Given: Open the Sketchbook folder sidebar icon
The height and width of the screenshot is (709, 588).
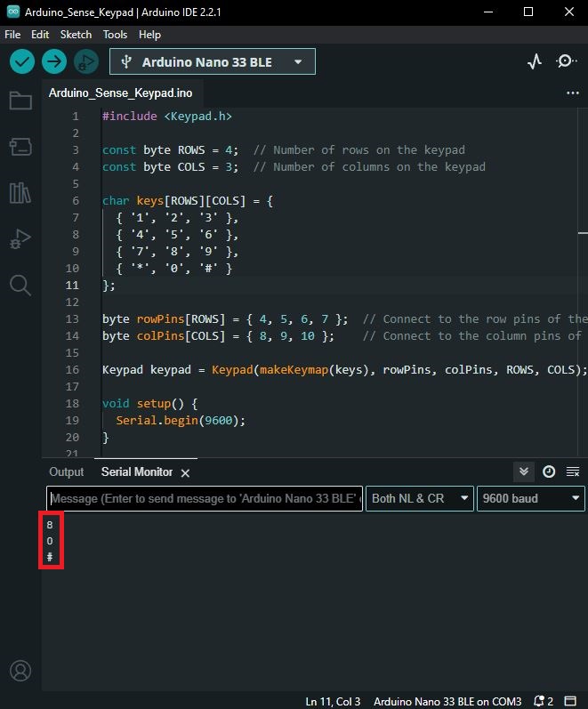Looking at the screenshot, I should [20, 101].
